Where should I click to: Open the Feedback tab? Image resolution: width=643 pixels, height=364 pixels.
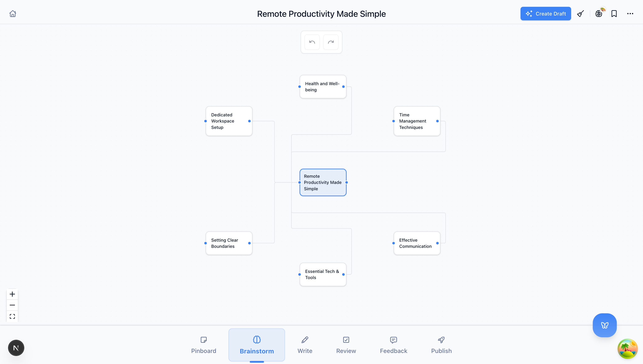click(x=393, y=345)
